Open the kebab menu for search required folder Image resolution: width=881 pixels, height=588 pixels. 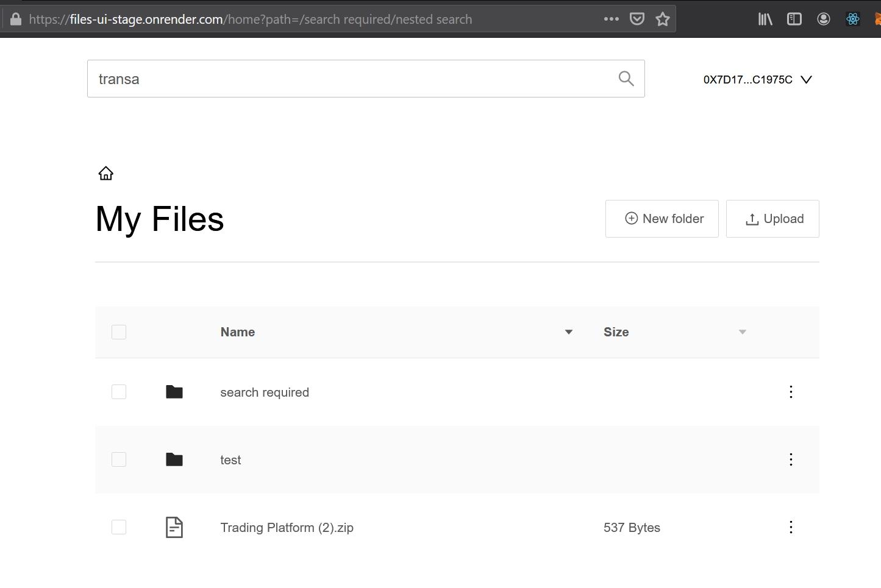tap(791, 392)
